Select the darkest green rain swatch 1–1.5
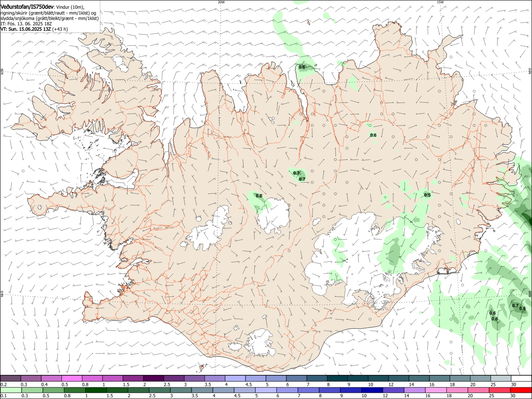 pyautogui.click(x=96, y=390)
